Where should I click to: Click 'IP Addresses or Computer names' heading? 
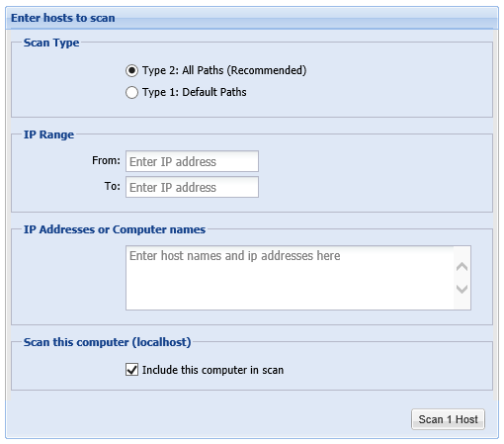tap(115, 229)
